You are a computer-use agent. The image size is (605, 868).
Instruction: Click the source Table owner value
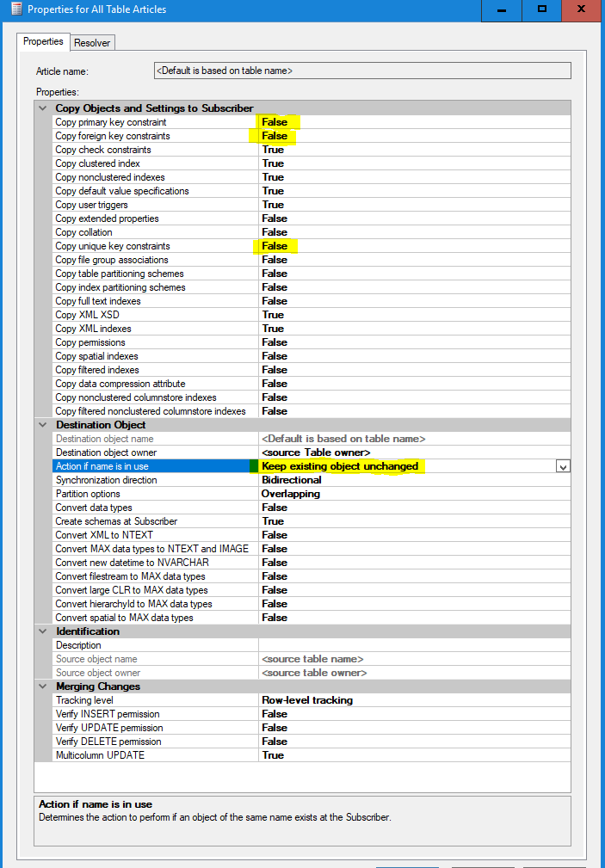pyautogui.click(x=316, y=452)
